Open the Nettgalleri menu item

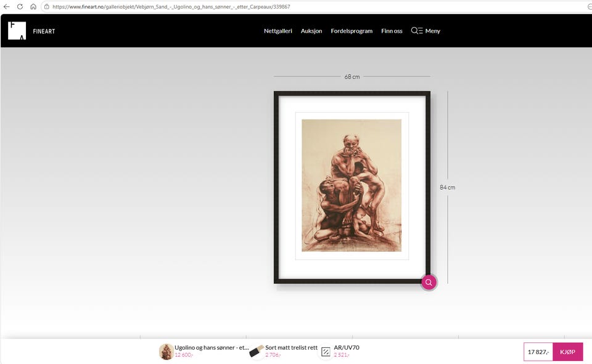278,31
